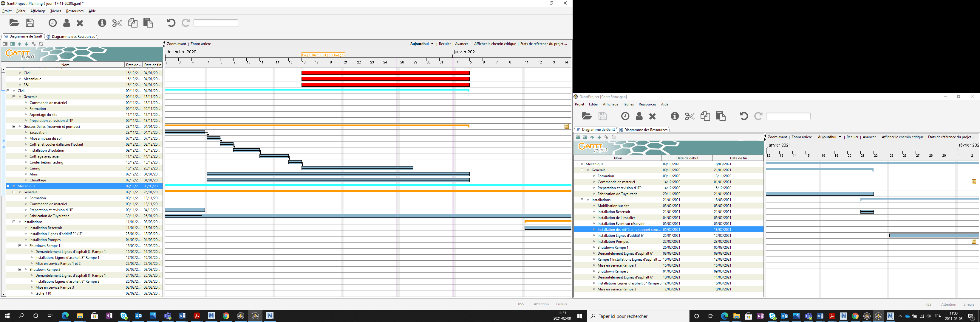Click person new resource icon in right window
The height and width of the screenshot is (322, 980).
pos(639,116)
